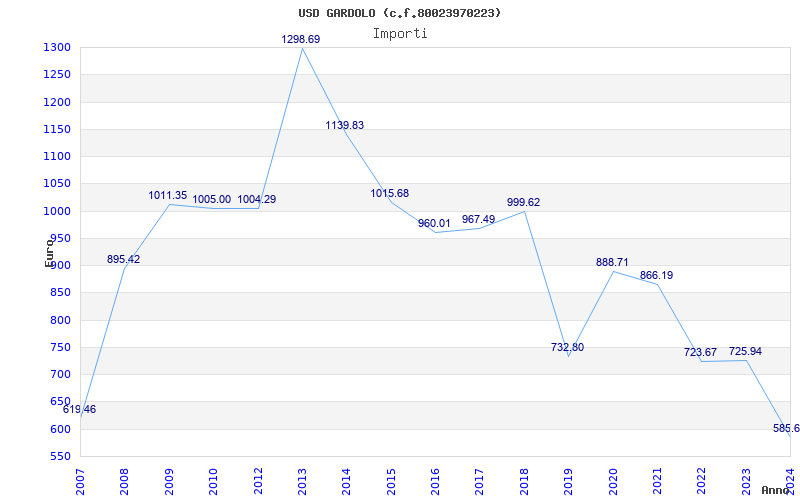Screen dimensions: 800x500
Task: Click the x-axis year 2020
Action: [x=613, y=482]
